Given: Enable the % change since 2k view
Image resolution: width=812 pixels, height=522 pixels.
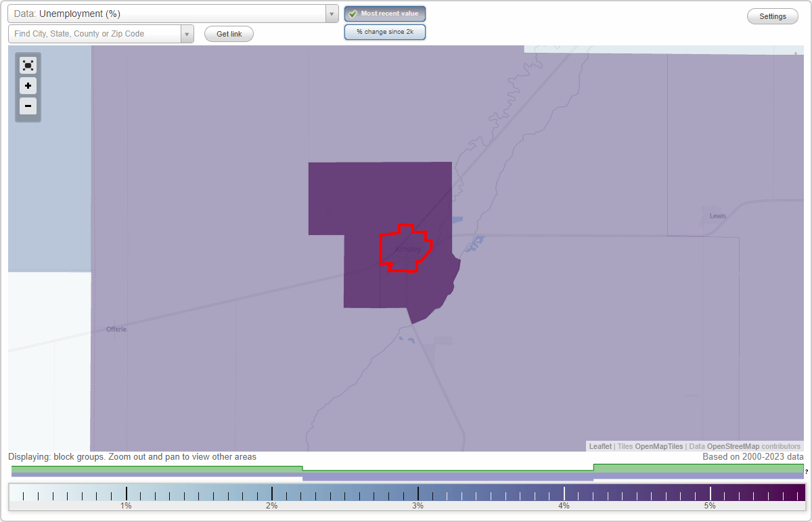Looking at the screenshot, I should [385, 31].
